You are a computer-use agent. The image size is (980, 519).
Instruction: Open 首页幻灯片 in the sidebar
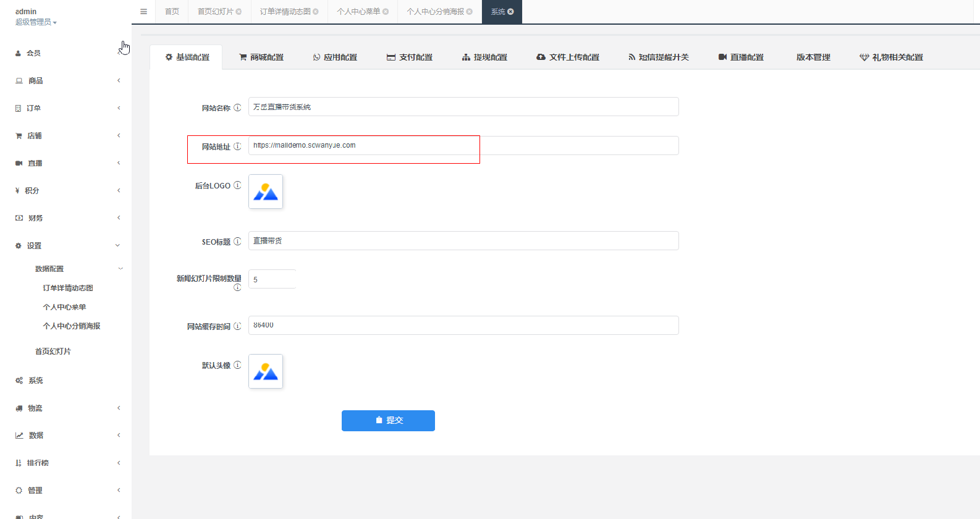tap(53, 352)
